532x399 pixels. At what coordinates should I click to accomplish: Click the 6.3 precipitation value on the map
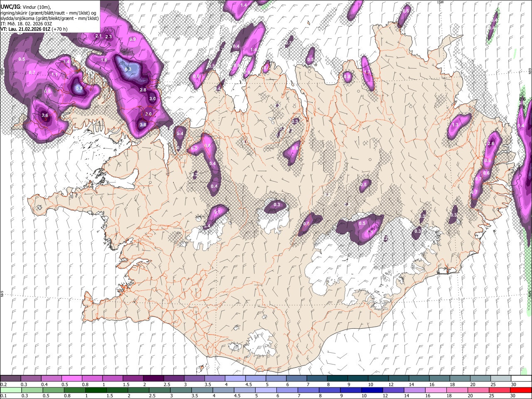coord(128,69)
